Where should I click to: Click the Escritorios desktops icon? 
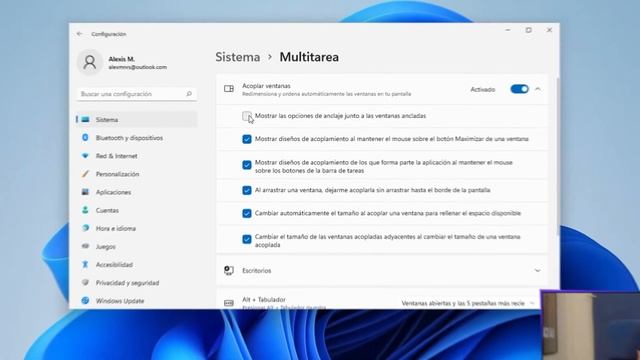click(x=229, y=270)
